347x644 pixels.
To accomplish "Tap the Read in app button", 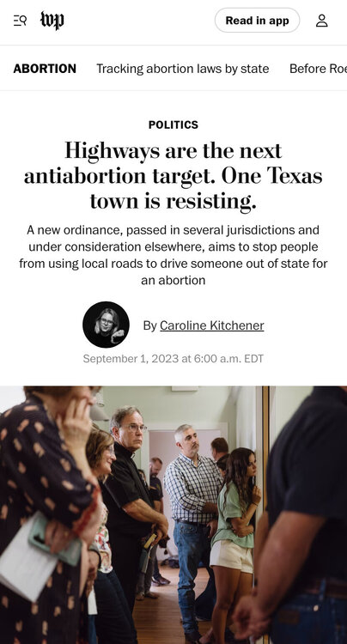I will tap(257, 20).
